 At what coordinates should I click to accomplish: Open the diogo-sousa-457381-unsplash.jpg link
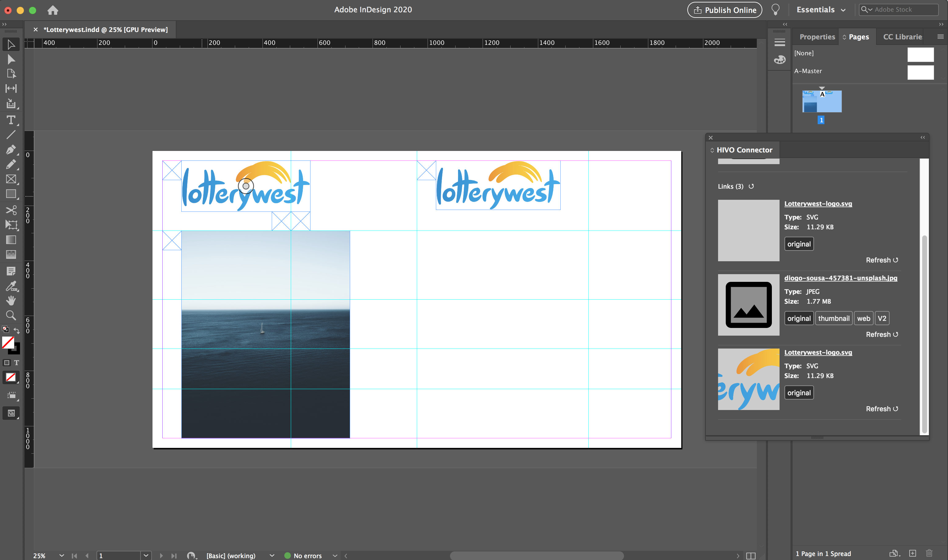840,278
